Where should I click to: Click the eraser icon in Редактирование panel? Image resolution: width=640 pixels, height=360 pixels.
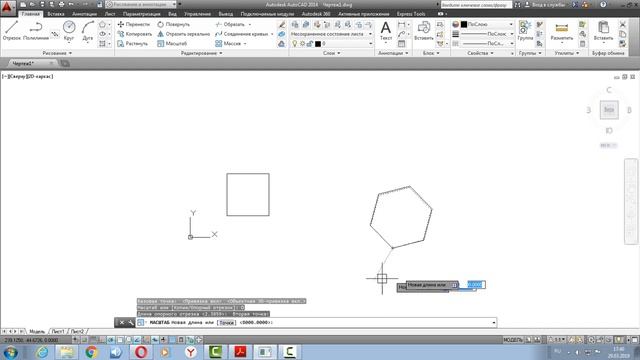[282, 24]
